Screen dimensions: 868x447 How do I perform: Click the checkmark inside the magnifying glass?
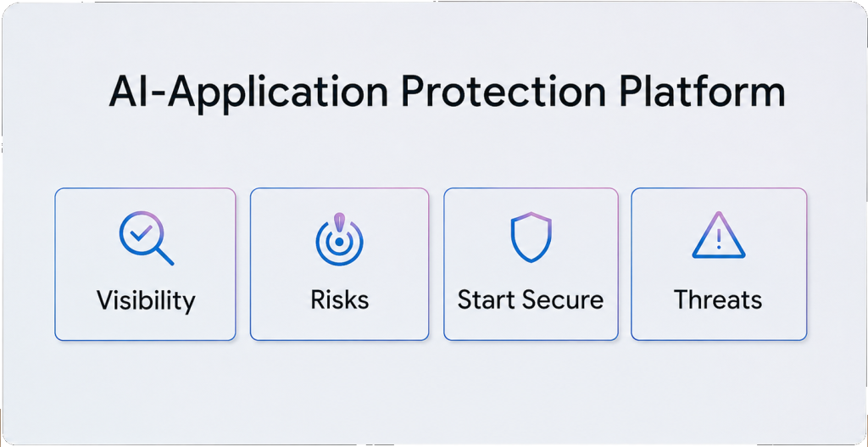click(138, 232)
